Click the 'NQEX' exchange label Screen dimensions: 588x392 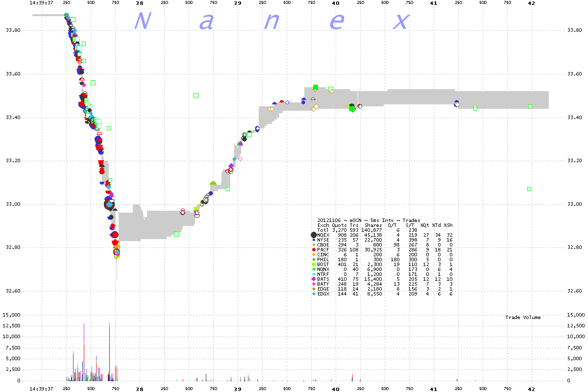point(323,235)
